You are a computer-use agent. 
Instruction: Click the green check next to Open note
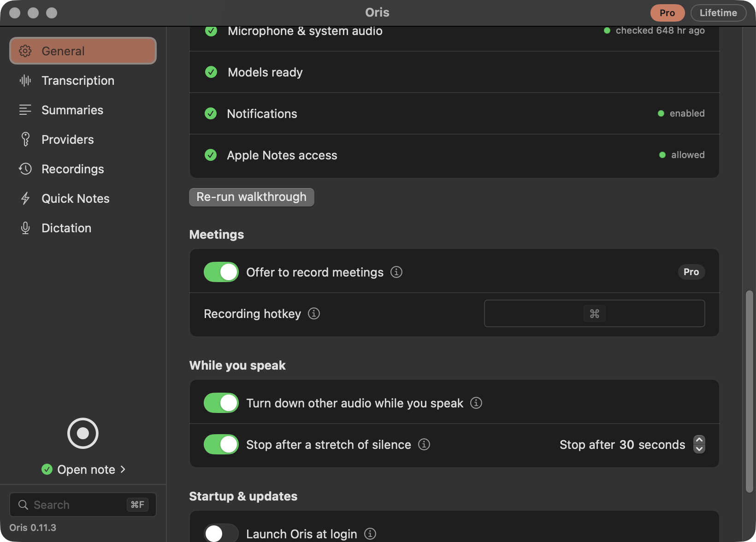(47, 469)
